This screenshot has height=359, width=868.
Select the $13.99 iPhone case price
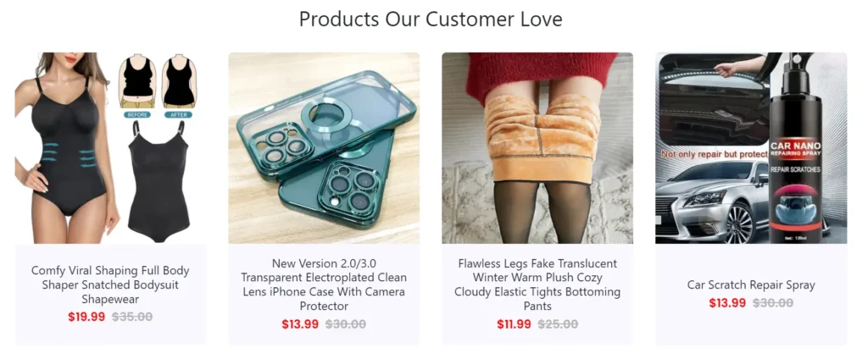click(300, 324)
